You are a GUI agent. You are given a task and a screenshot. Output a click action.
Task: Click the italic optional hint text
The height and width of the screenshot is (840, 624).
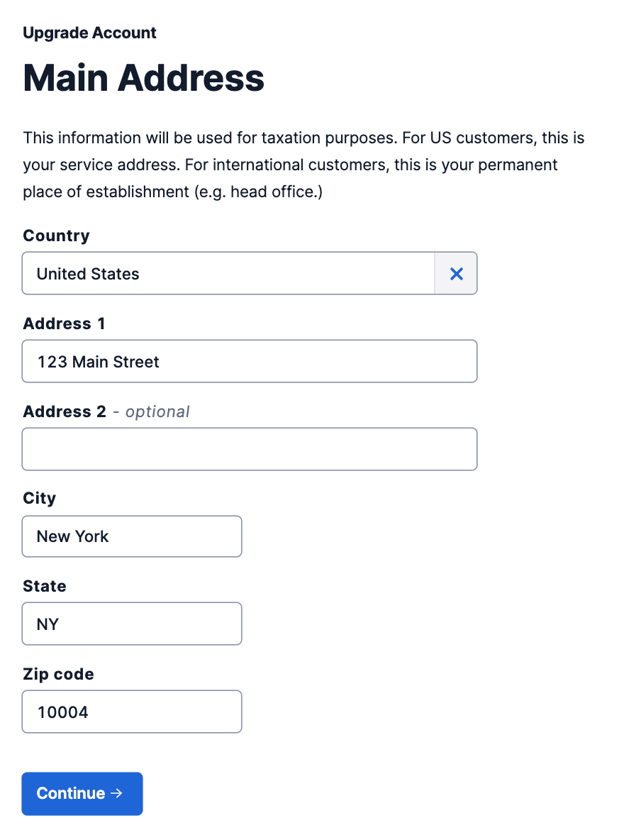click(x=157, y=412)
